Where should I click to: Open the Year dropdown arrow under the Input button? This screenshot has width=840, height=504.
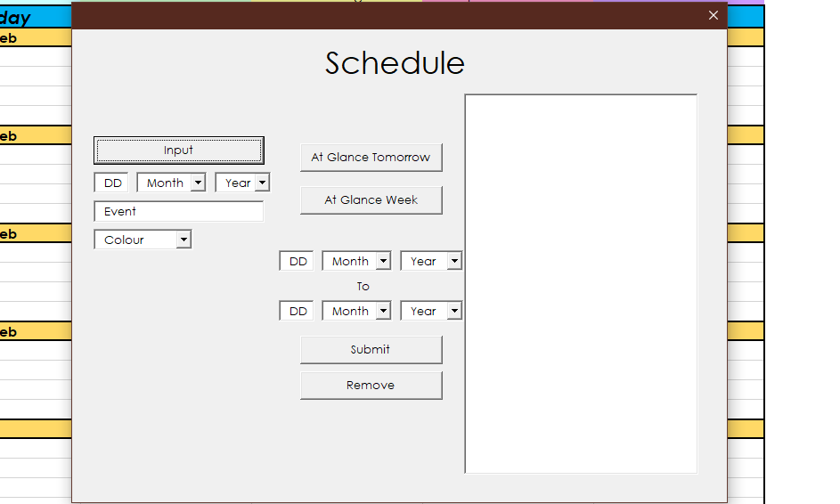point(262,183)
